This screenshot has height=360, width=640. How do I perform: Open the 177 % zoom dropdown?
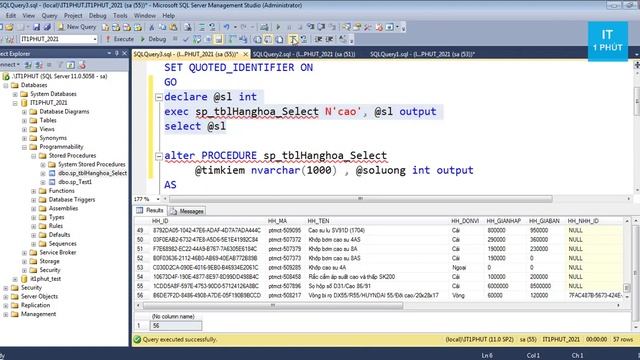tap(158, 199)
